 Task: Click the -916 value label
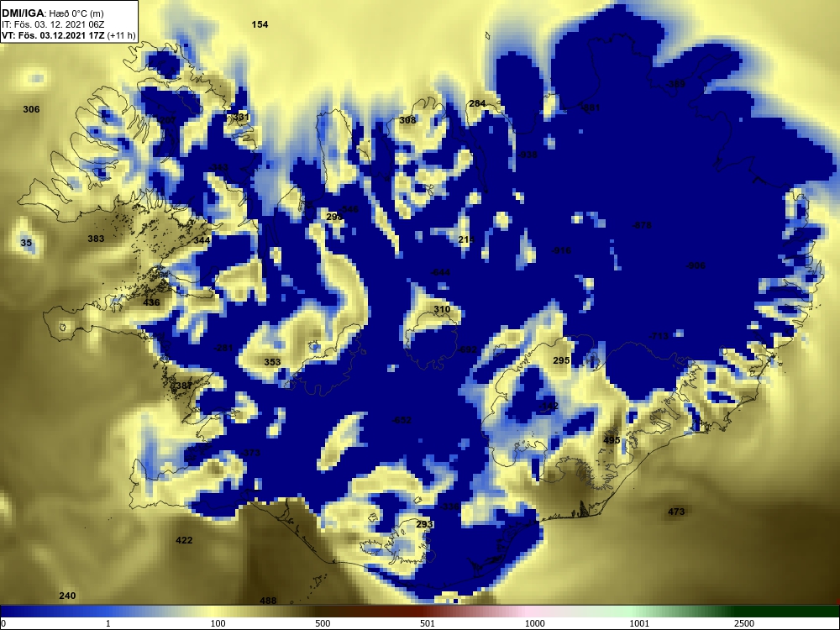point(561,250)
